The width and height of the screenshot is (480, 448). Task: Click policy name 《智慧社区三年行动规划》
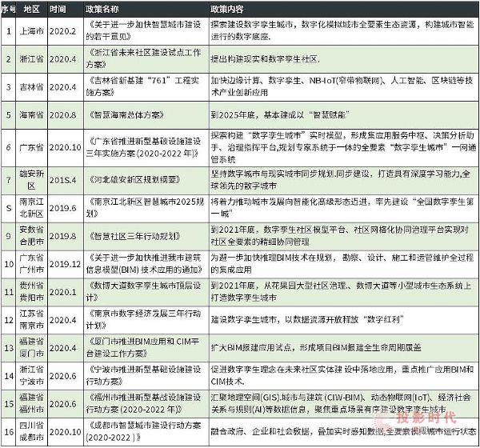pyautogui.click(x=134, y=236)
